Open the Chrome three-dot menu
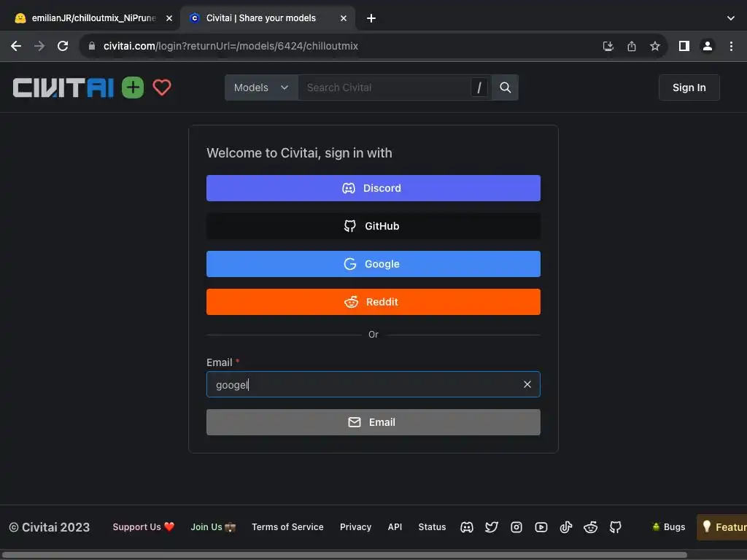Image resolution: width=747 pixels, height=560 pixels. coord(731,46)
